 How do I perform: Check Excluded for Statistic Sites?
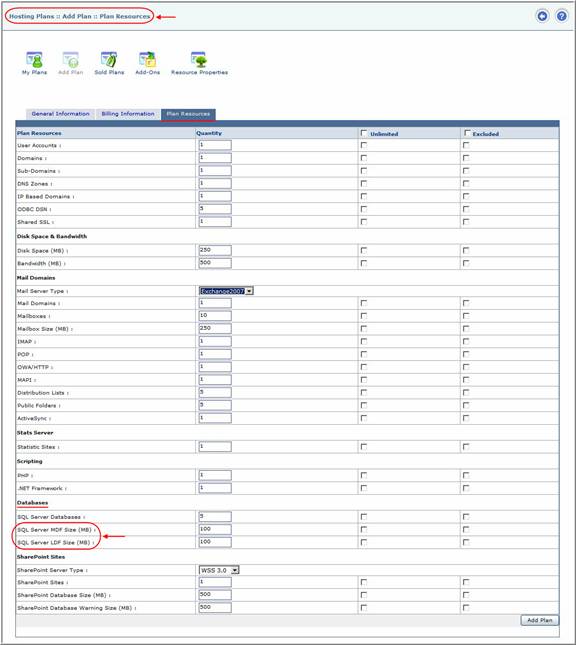466,447
